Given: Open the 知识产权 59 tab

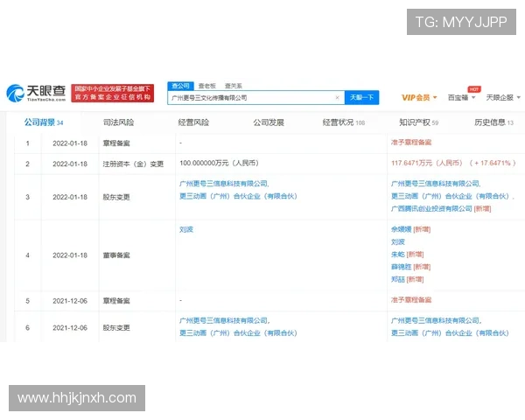Looking at the screenshot, I should (x=418, y=122).
